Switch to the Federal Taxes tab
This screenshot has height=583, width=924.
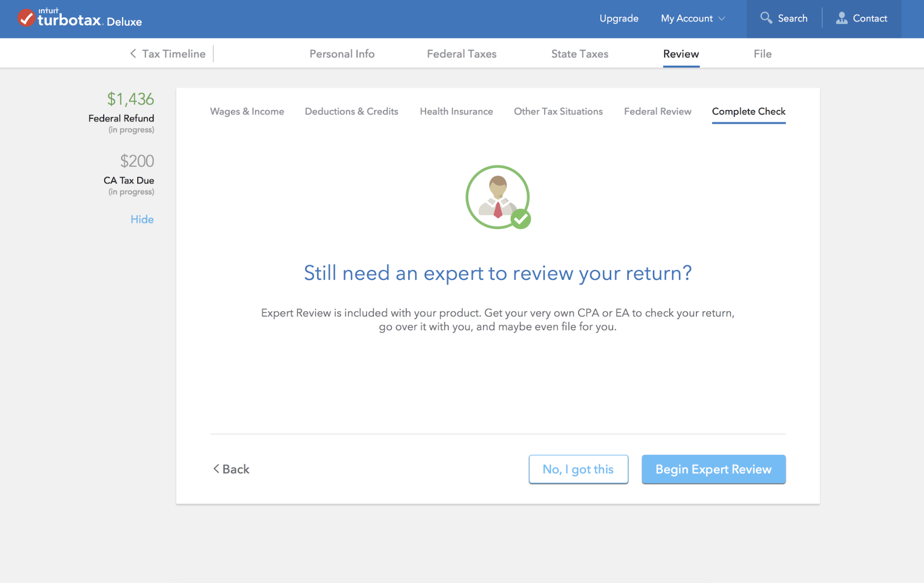click(x=462, y=54)
